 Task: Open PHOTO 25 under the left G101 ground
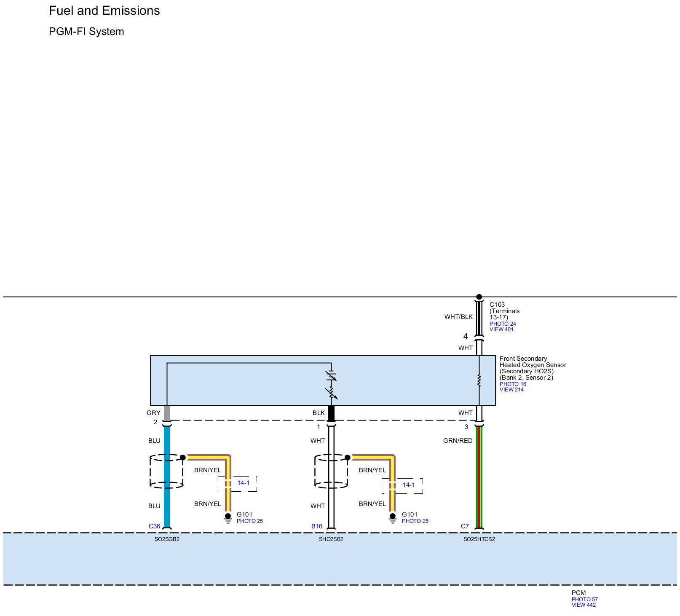[249, 521]
